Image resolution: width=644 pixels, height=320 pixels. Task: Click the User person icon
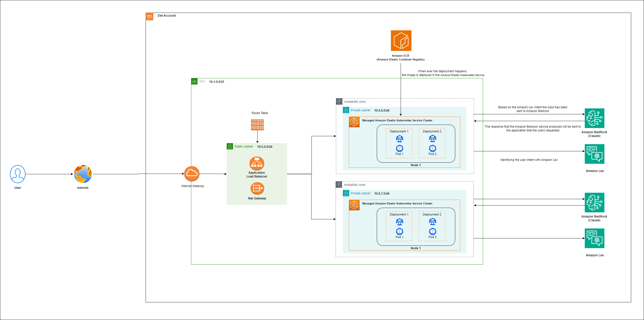(x=18, y=174)
